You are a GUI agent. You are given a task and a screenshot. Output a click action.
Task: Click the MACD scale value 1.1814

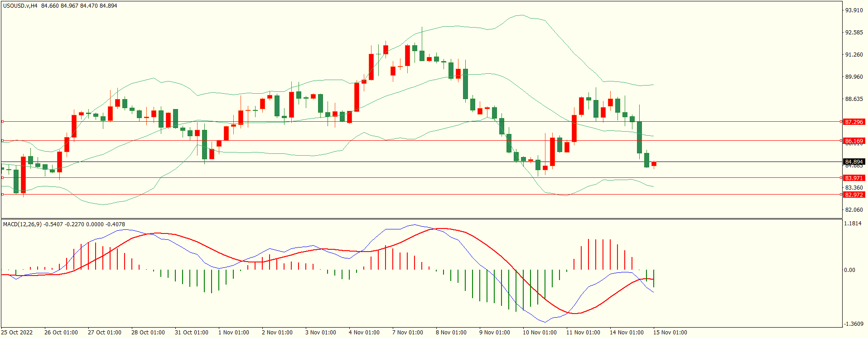[853, 223]
